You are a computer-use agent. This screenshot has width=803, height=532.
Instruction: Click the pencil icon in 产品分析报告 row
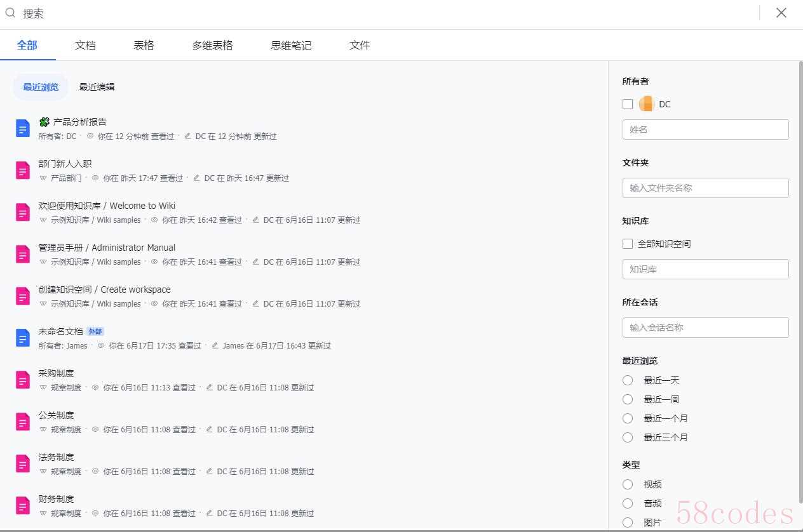(187, 136)
